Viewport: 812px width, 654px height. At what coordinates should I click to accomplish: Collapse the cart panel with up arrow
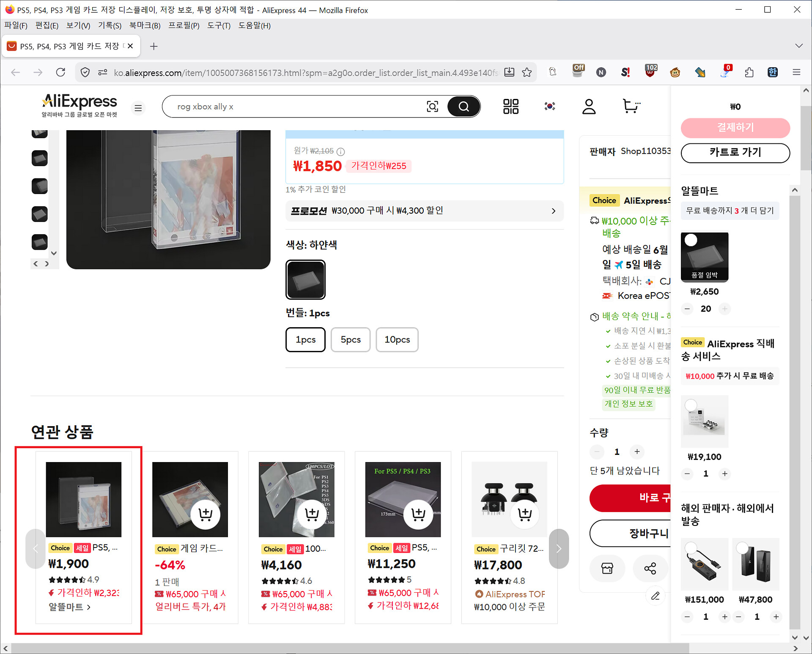[x=795, y=190]
